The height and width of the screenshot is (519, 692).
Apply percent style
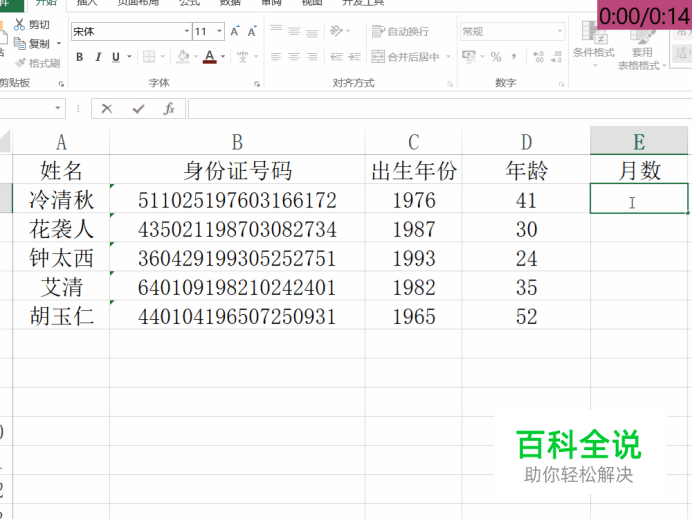tap(496, 56)
